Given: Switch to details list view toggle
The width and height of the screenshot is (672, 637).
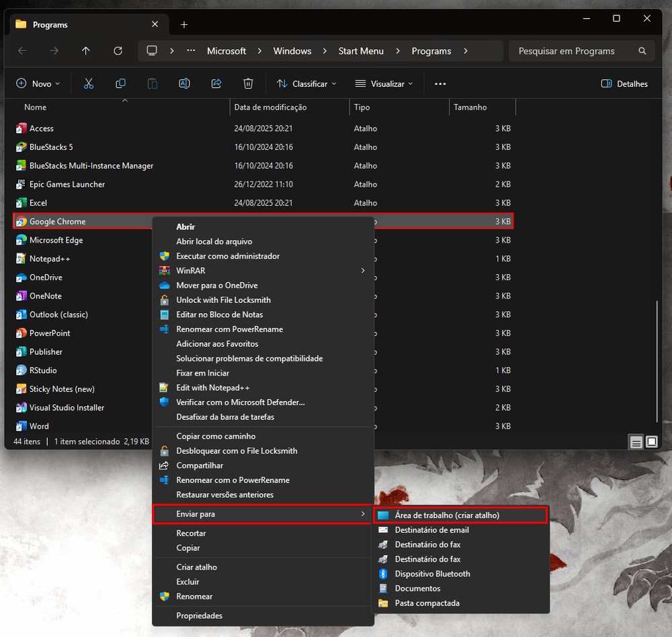Looking at the screenshot, I should (636, 441).
